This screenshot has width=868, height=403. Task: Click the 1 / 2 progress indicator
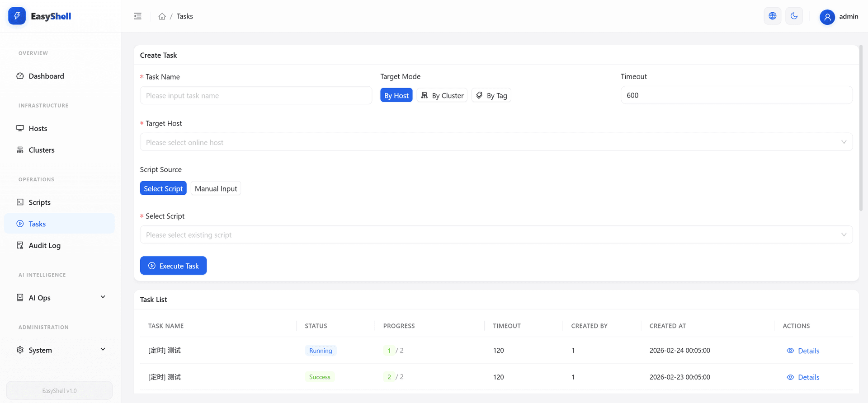[x=393, y=351]
